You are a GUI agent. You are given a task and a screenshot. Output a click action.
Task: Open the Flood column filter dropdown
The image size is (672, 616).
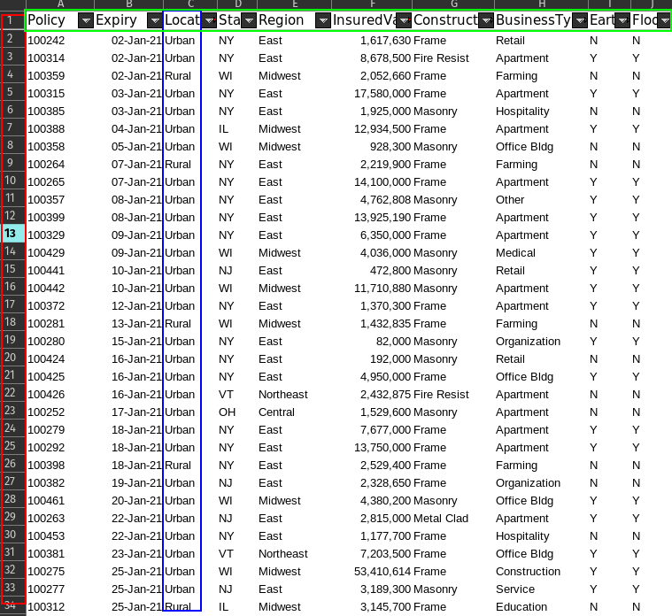tap(665, 20)
